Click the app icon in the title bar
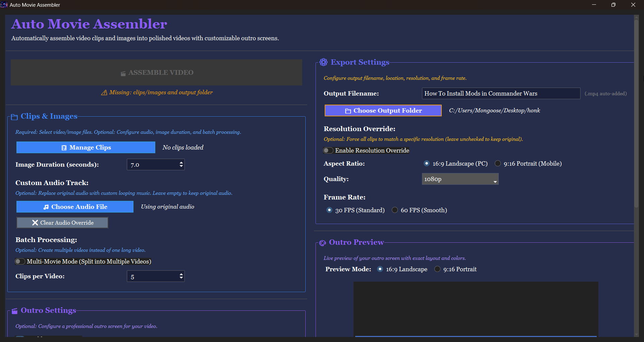Screen dimensions: 644x342 point(4,5)
